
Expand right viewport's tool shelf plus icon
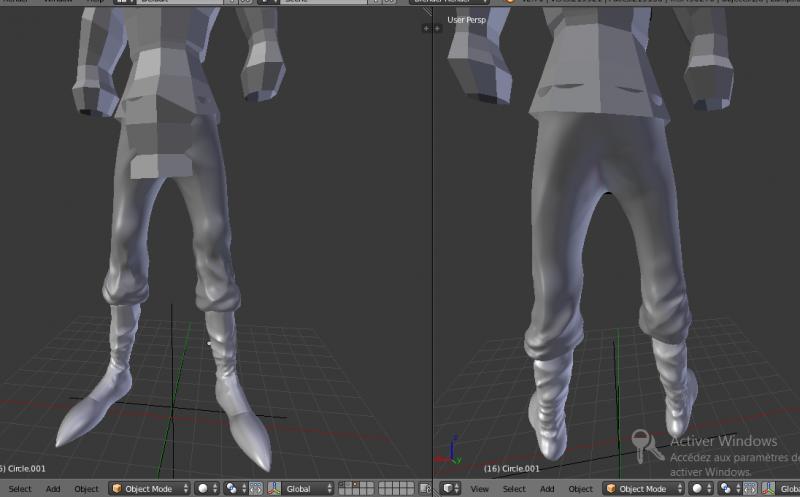click(437, 28)
